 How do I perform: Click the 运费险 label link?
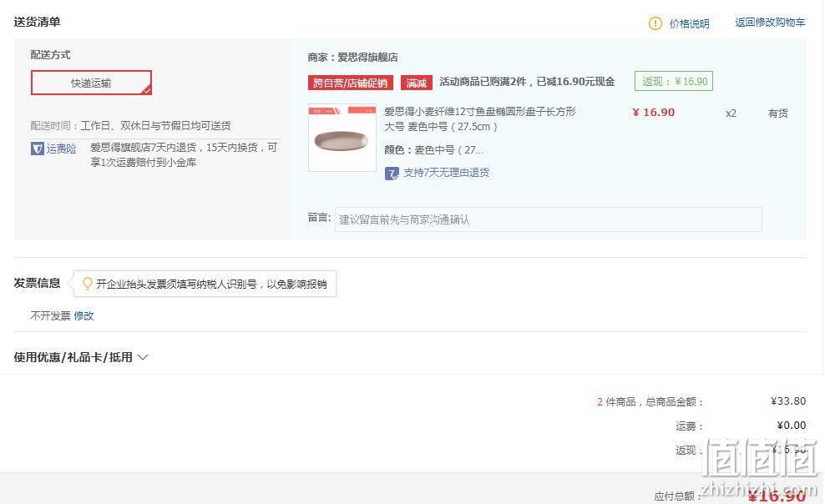[61, 149]
